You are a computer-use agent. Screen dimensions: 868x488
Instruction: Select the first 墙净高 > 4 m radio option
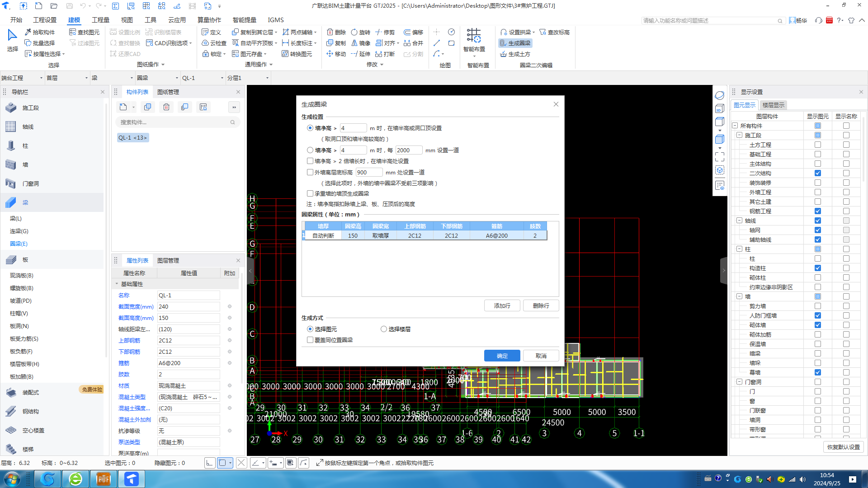(310, 128)
